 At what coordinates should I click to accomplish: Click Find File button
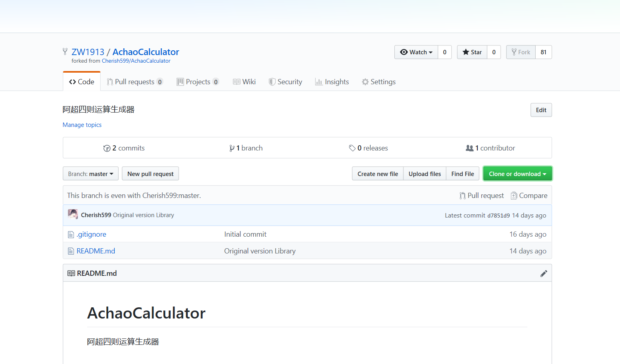[x=463, y=174]
